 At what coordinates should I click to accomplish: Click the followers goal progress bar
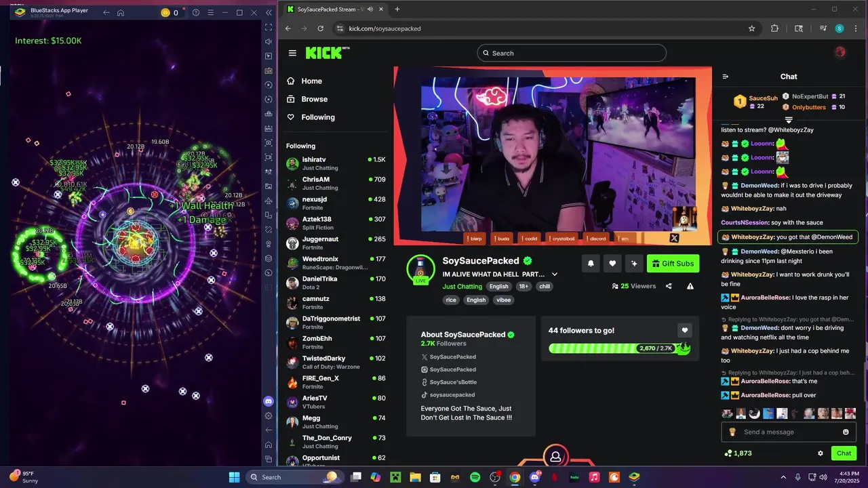[x=619, y=348]
